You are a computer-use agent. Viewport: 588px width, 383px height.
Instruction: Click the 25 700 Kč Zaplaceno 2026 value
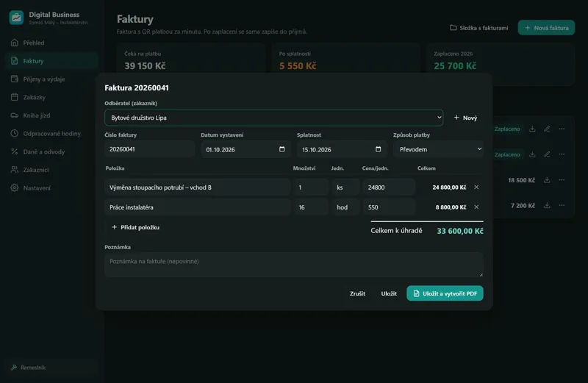coord(455,66)
